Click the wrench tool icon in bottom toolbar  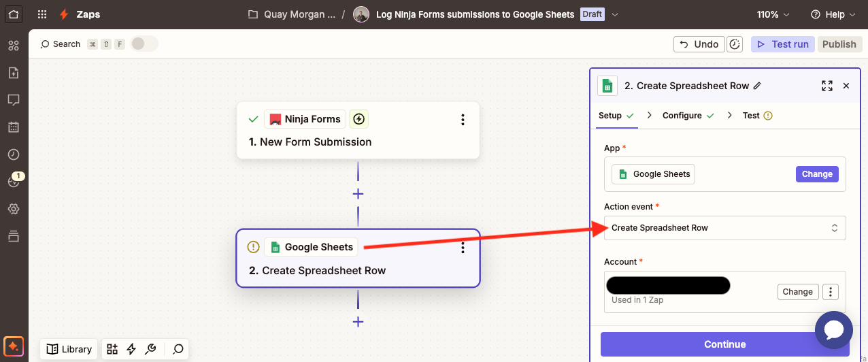151,349
